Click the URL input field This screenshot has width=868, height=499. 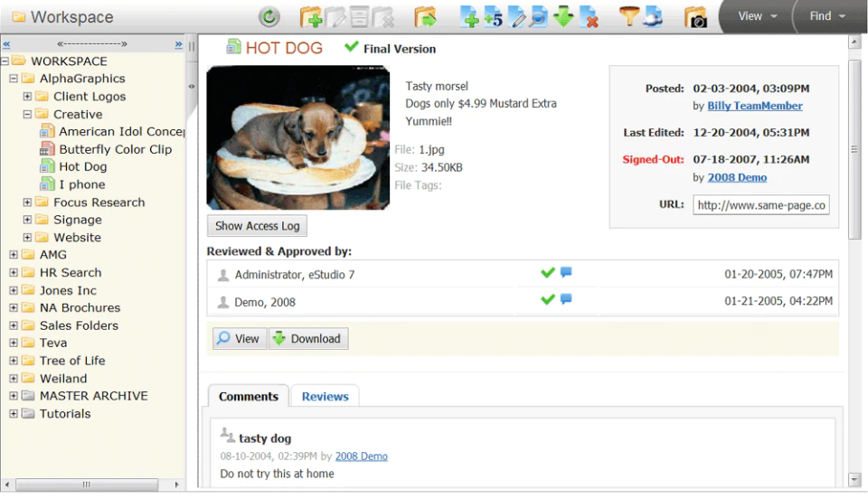760,204
